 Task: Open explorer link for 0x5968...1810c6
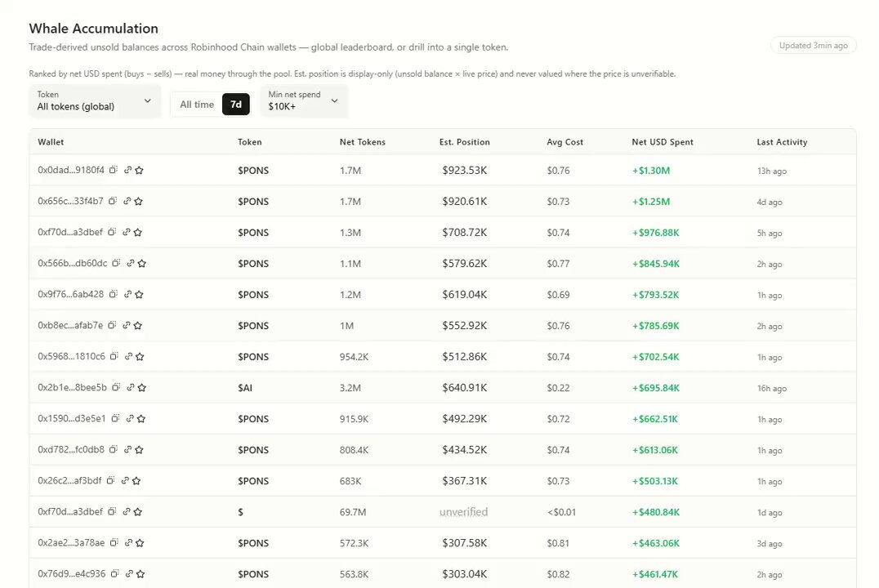[x=128, y=356]
